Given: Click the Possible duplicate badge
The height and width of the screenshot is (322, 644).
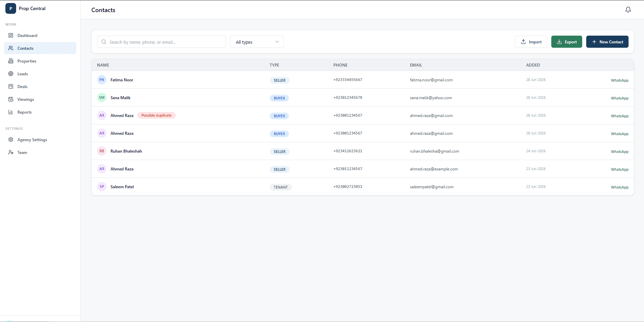Looking at the screenshot, I should click(x=157, y=115).
